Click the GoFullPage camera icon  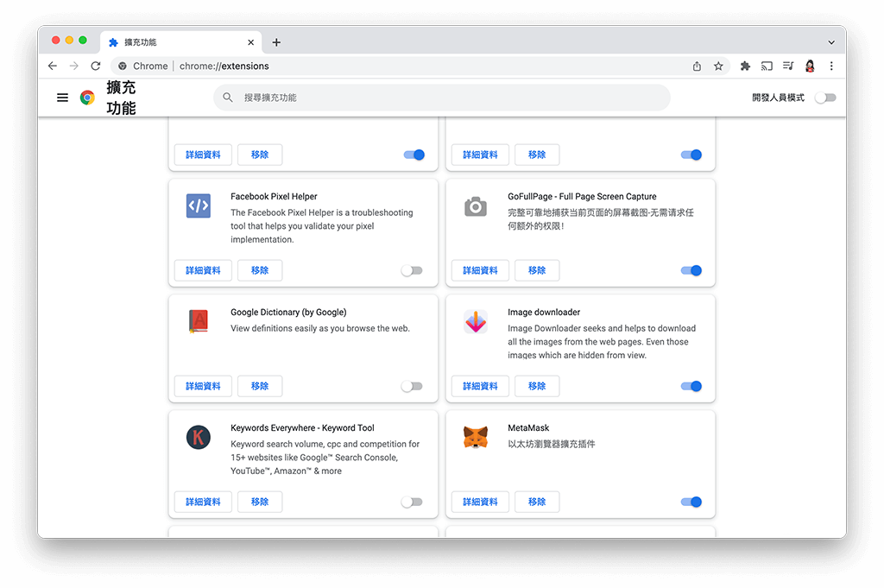click(476, 207)
